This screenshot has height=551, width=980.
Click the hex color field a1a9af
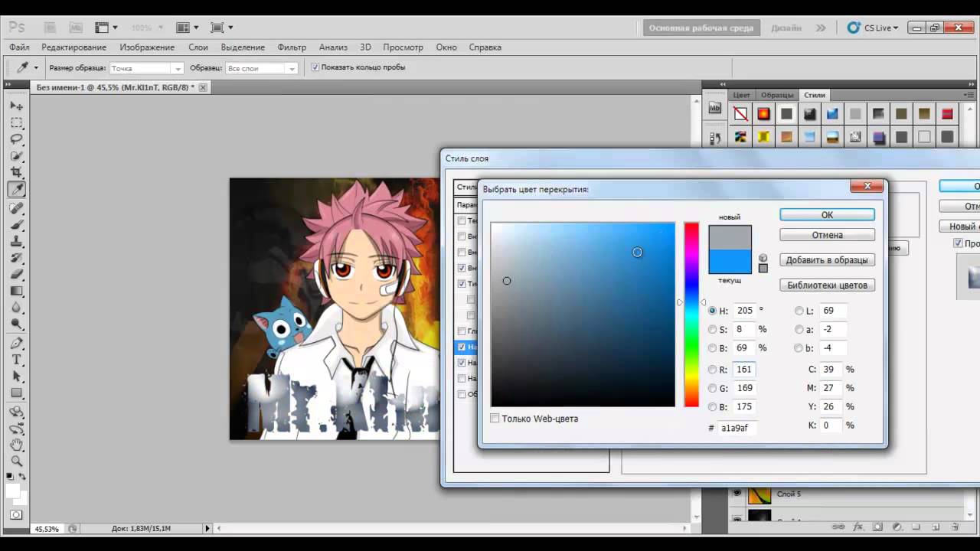[737, 428]
